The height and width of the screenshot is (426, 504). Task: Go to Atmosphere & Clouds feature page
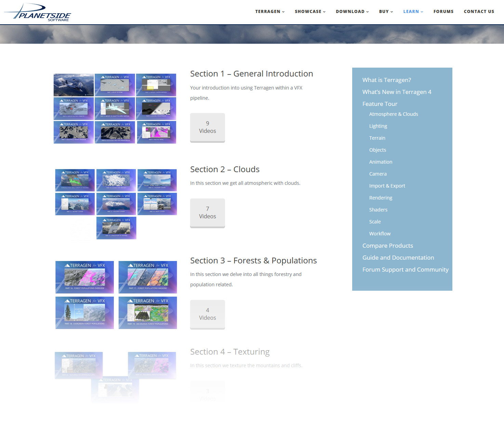click(393, 114)
